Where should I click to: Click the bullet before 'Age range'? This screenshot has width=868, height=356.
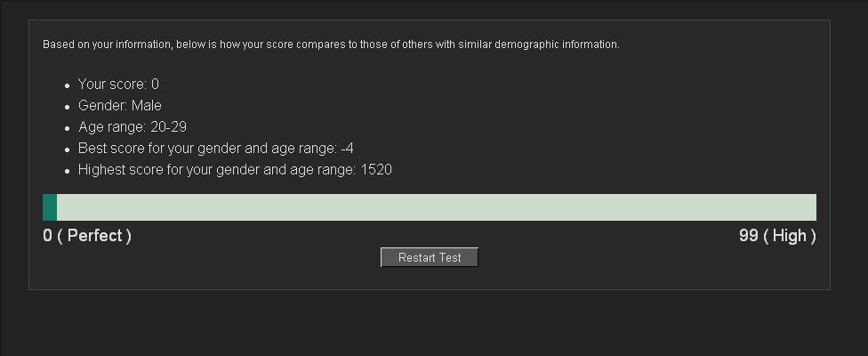[x=68, y=128]
